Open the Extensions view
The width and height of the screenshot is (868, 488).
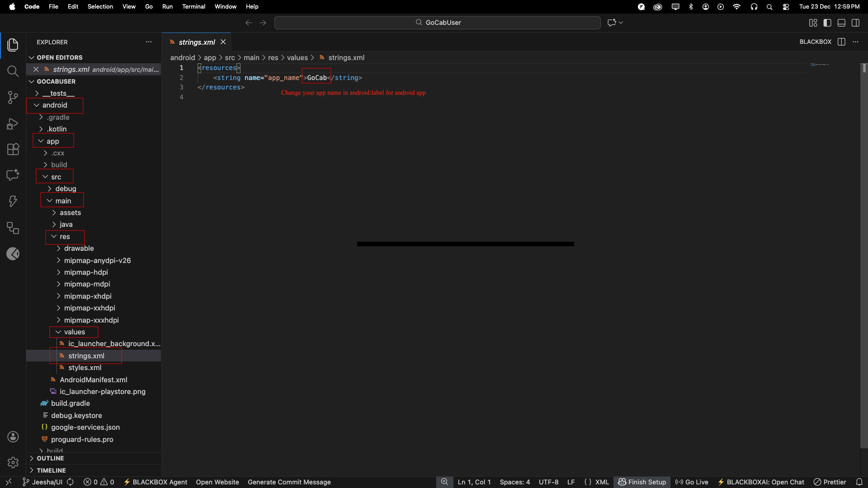(x=13, y=149)
